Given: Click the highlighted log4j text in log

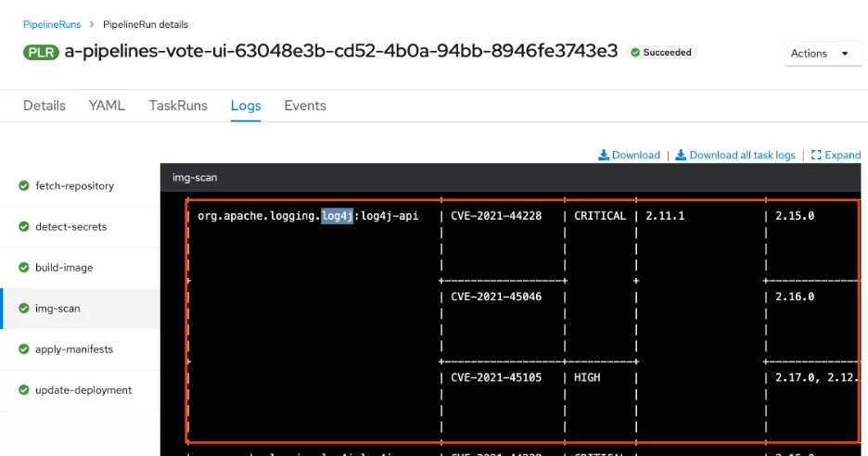Looking at the screenshot, I should [338, 216].
